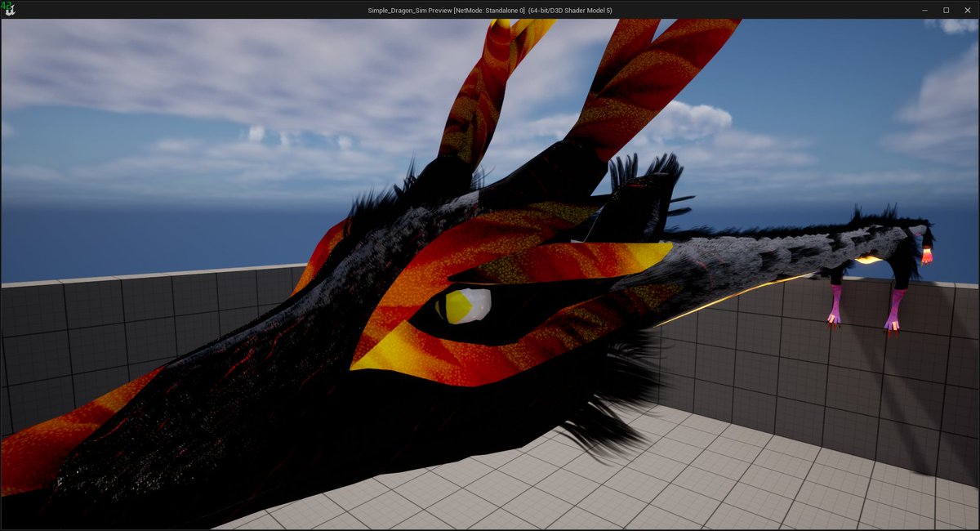
Task: Click the Simple_Dragon_Sim Preview title text
Action: point(489,10)
